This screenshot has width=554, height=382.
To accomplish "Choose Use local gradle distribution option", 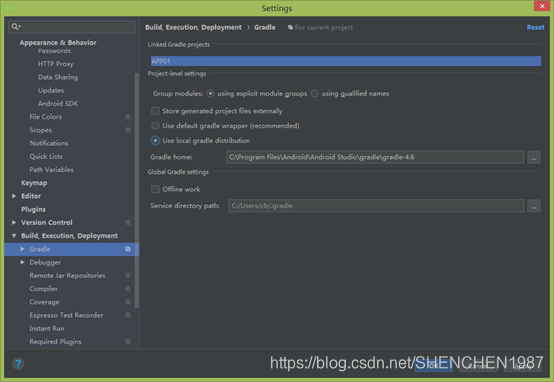I will tap(155, 141).
